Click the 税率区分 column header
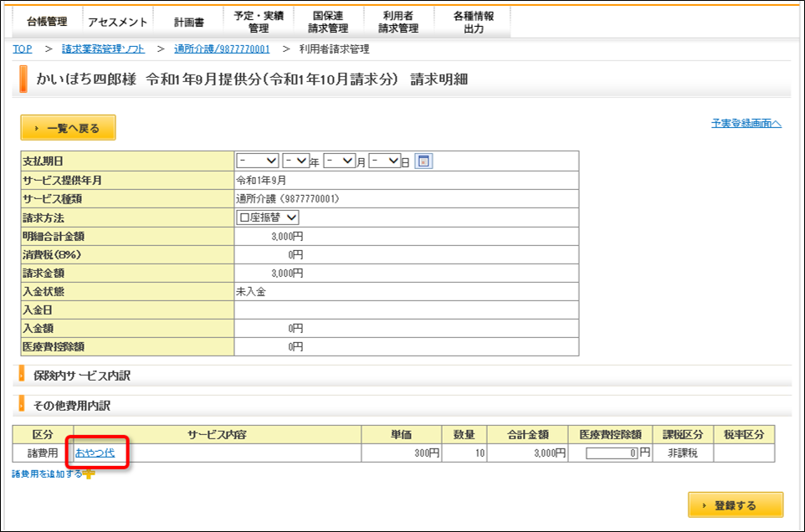 coord(745,434)
